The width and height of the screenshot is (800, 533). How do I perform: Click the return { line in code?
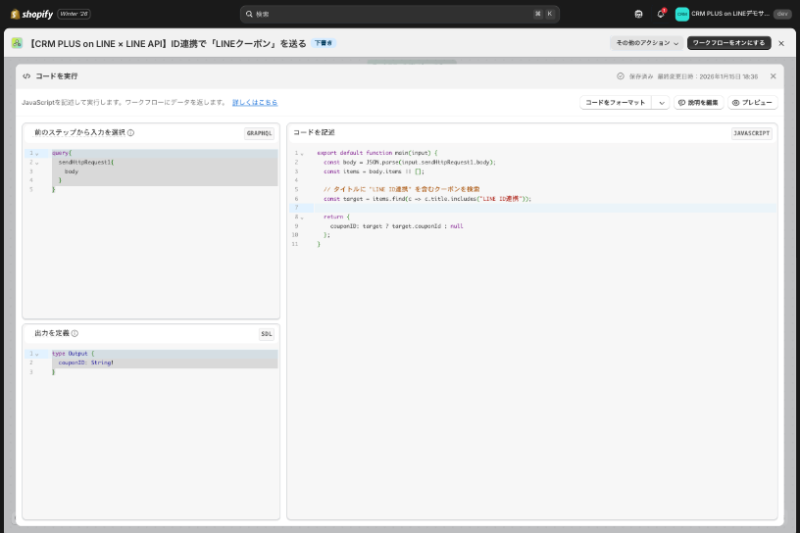[336, 217]
